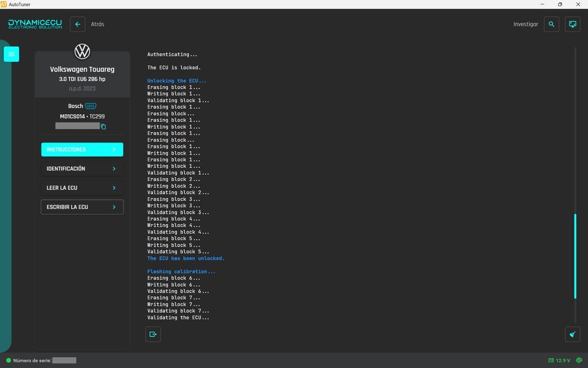Click the back arrow button

point(78,24)
